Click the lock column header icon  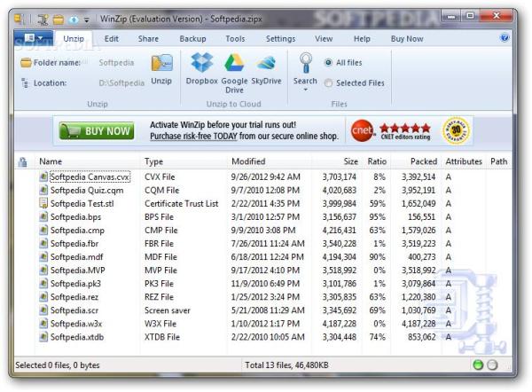click(x=22, y=162)
